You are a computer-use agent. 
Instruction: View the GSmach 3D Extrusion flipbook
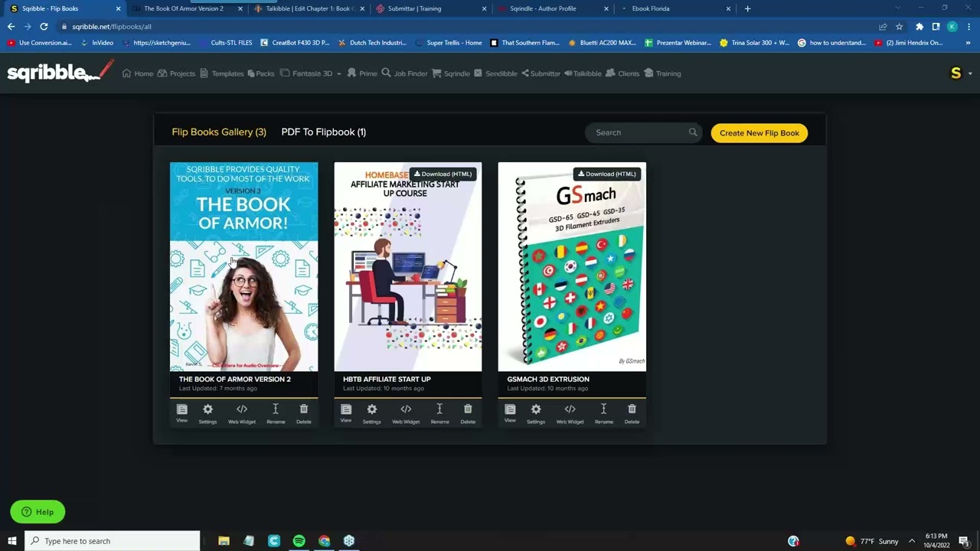[x=510, y=413]
